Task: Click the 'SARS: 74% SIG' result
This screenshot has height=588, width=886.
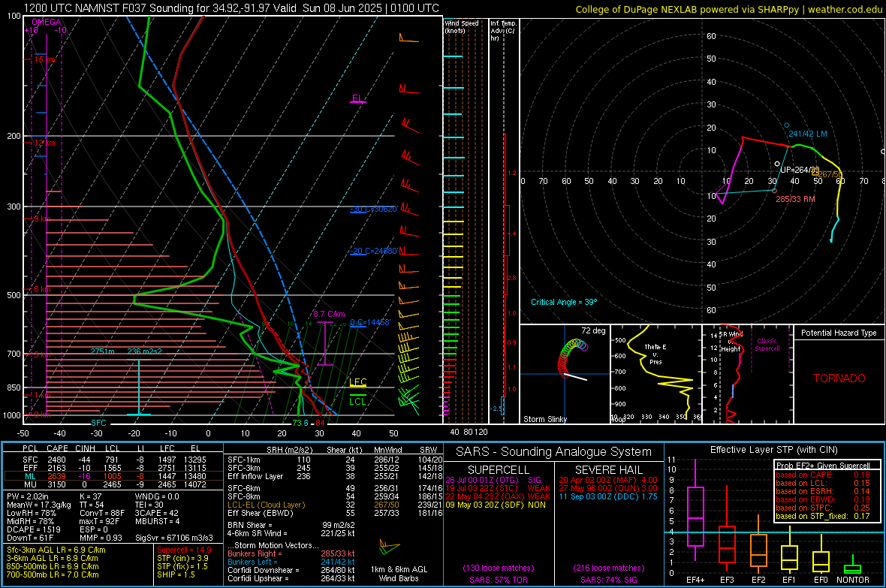Action: pos(608,580)
